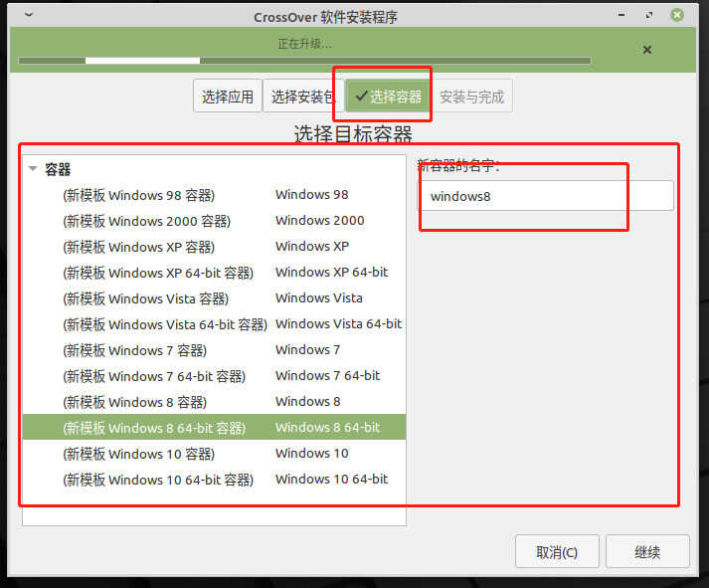Focus the new container name field
Image resolution: width=709 pixels, height=588 pixels.
[x=545, y=196]
